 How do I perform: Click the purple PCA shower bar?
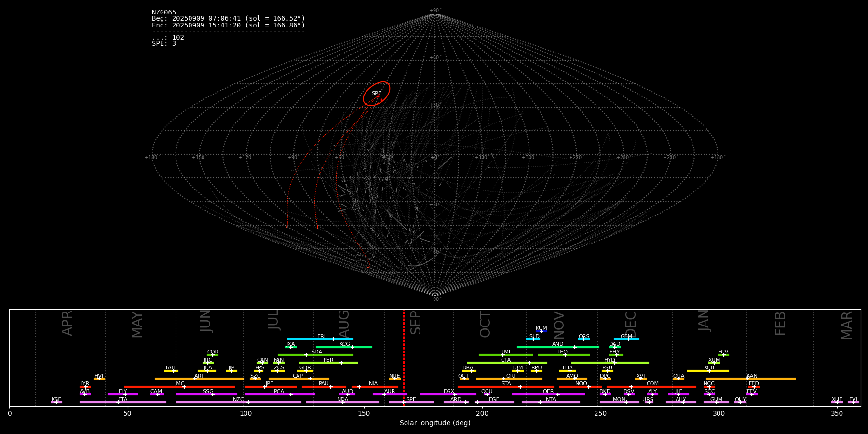click(280, 394)
